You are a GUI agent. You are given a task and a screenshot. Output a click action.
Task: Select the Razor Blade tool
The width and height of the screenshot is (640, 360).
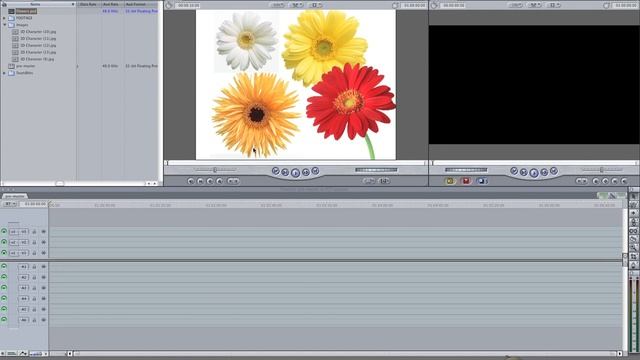tap(633, 239)
